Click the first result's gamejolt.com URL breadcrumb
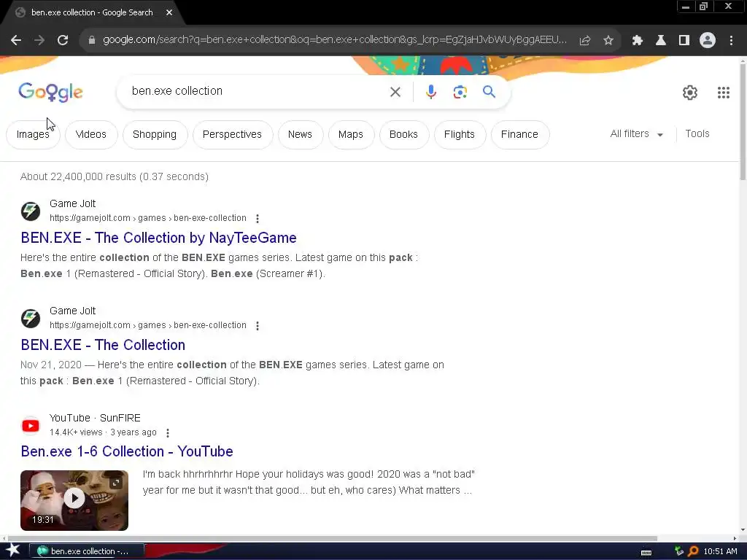Image resolution: width=747 pixels, height=560 pixels. pos(148,218)
